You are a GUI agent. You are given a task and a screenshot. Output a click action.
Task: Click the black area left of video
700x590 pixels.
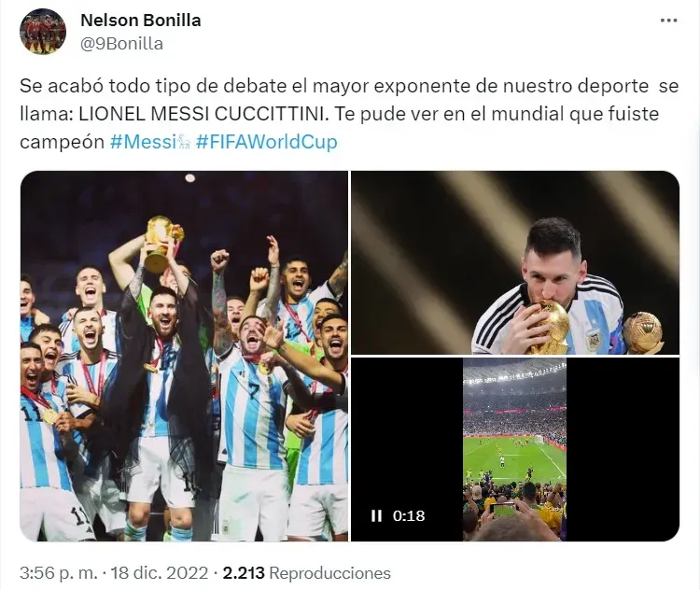(x=407, y=449)
